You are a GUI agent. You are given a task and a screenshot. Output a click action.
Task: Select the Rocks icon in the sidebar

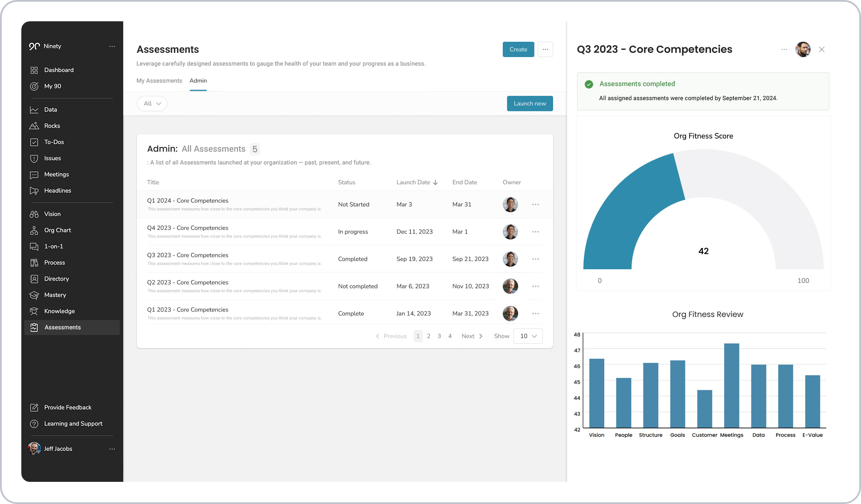point(35,126)
